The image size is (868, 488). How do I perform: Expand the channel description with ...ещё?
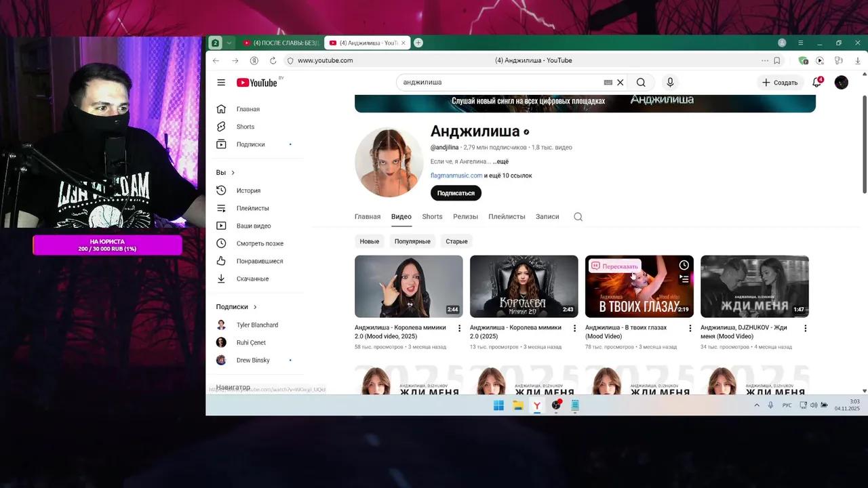click(x=500, y=161)
